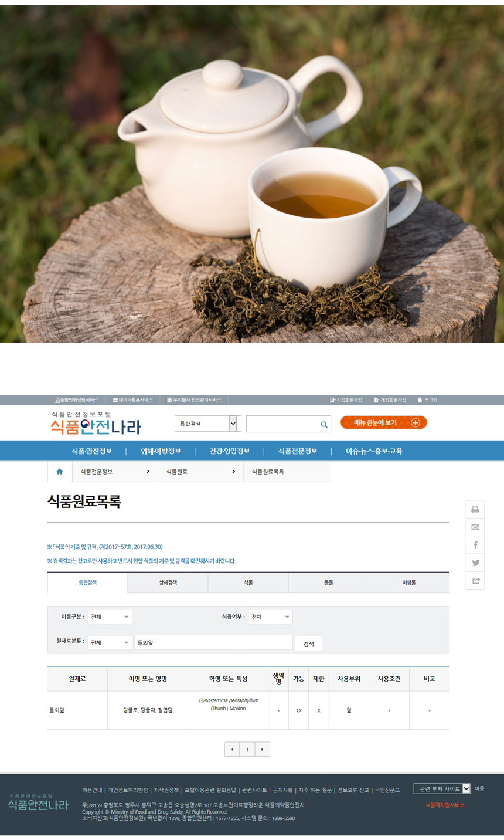The width and height of the screenshot is (504, 840).
Task: Share page via Twitter icon
Action: click(475, 563)
